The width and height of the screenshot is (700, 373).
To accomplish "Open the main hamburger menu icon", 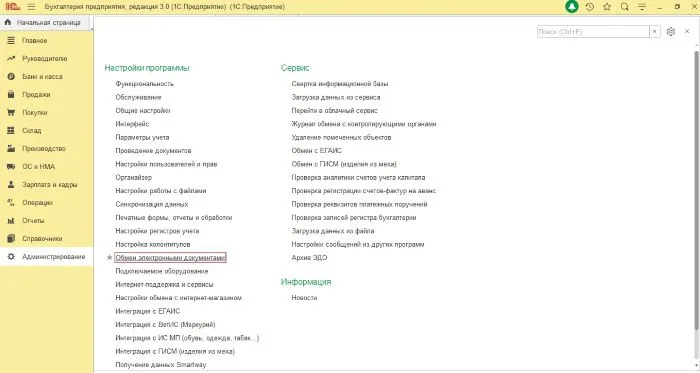I will pos(31,7).
